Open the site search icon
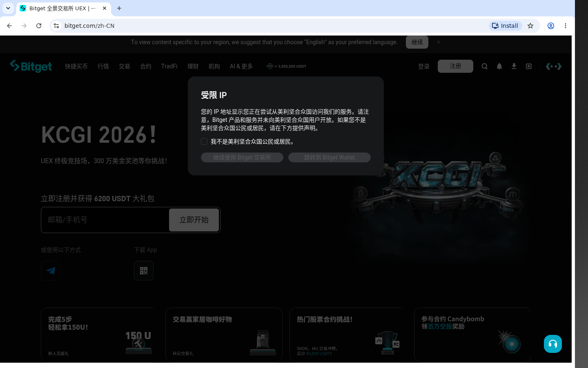 click(485, 66)
